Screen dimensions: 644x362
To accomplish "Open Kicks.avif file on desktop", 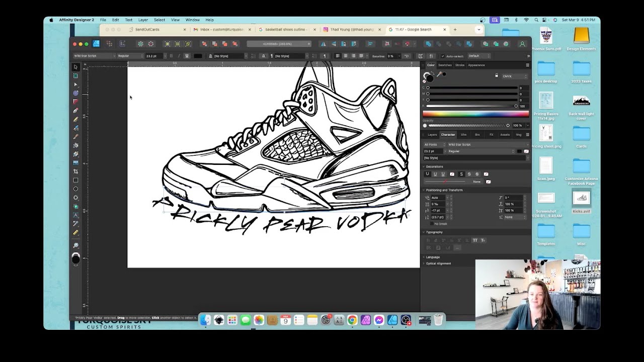I will 582,202.
